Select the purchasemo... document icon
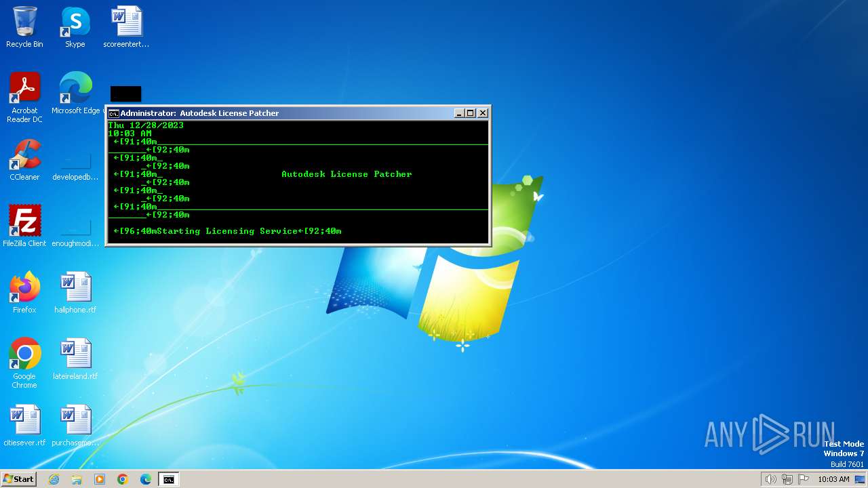The width and height of the screenshot is (868, 488). [75, 426]
